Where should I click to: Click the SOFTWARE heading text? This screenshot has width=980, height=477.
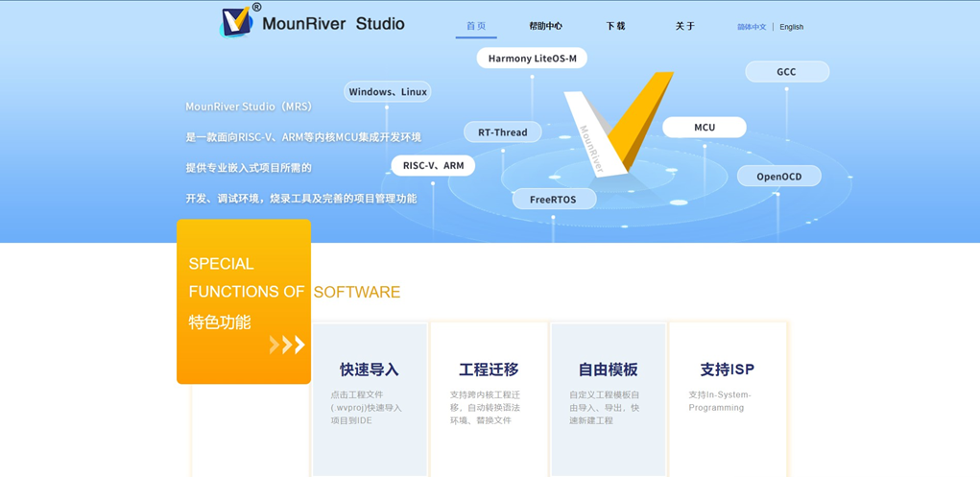(357, 292)
